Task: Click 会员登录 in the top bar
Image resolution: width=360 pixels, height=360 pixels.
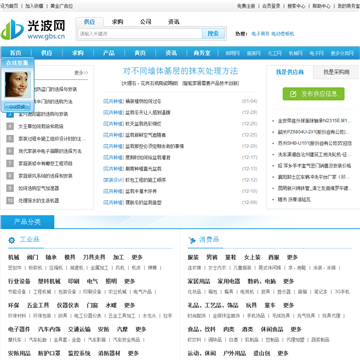Action: click(271, 6)
